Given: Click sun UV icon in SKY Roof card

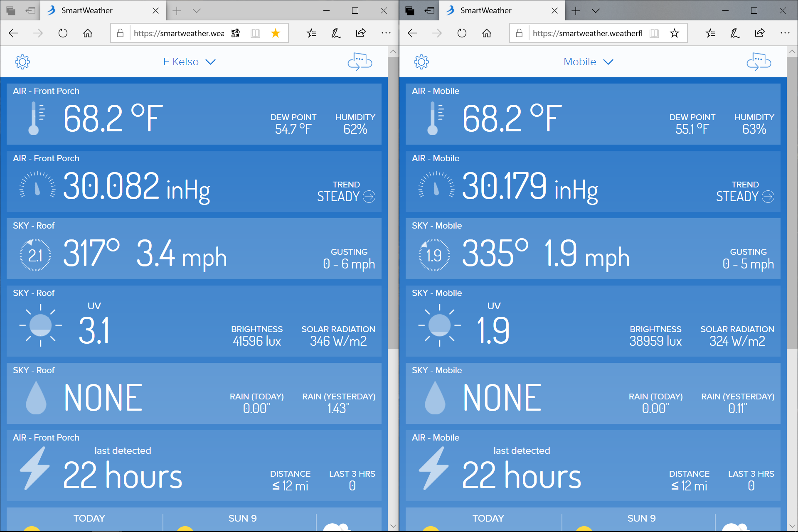Looking at the screenshot, I should [40, 325].
